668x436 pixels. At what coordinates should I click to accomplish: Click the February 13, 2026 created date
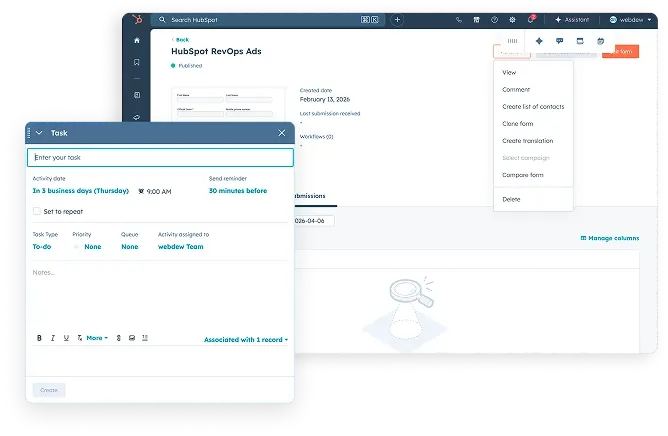pos(325,99)
